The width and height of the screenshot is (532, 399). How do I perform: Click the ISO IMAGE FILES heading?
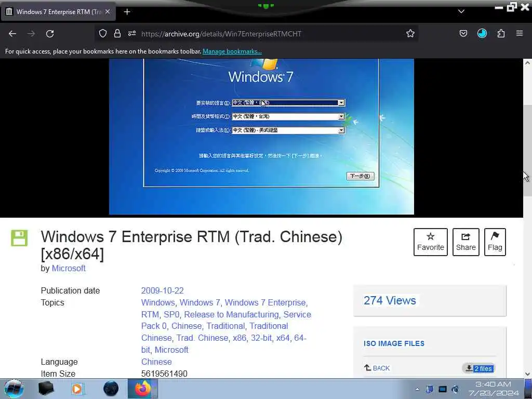click(394, 343)
